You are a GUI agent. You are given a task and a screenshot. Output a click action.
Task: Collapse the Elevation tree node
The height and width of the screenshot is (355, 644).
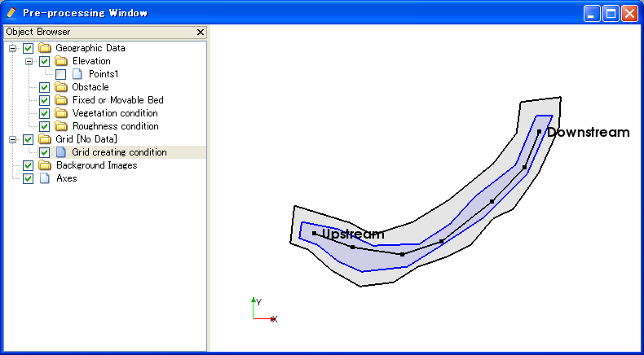[29, 62]
